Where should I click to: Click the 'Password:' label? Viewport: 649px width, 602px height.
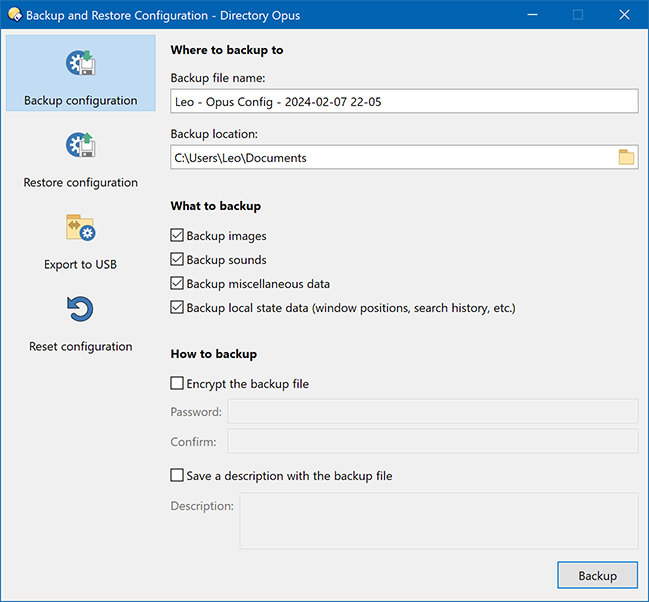[x=196, y=412]
